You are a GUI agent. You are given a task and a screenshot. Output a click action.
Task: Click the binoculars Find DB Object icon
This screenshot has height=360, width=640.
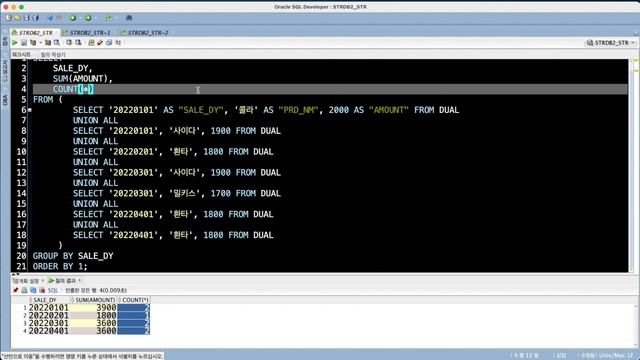tap(129, 18)
